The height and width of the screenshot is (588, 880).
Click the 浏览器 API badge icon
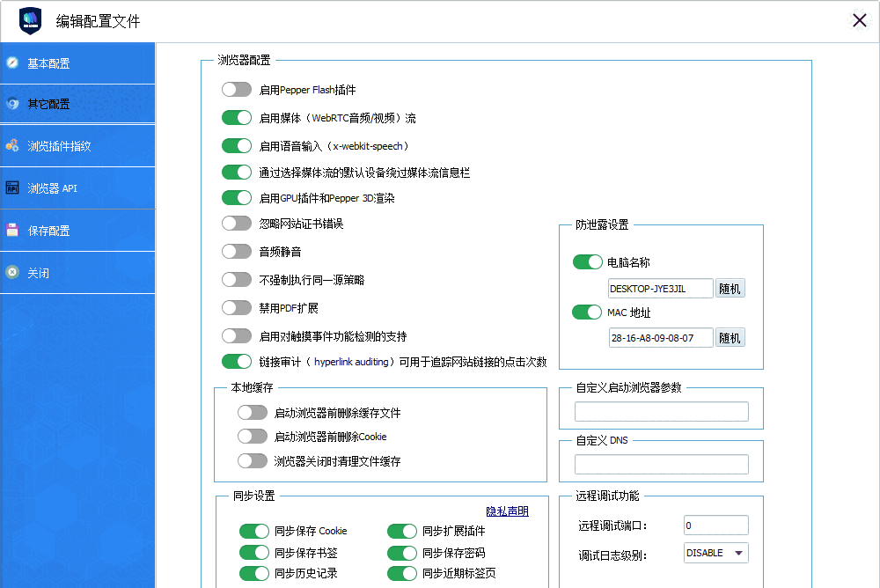coord(11,187)
